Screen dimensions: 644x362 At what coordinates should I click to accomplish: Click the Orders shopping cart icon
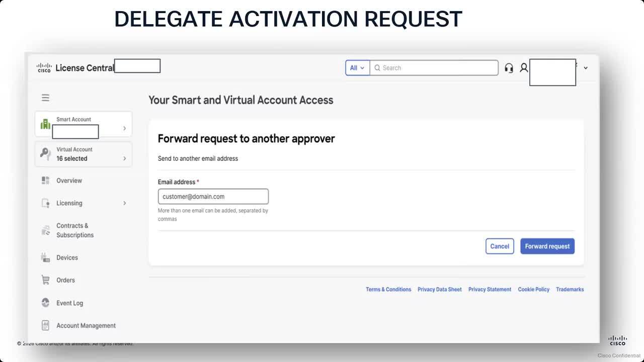45,280
